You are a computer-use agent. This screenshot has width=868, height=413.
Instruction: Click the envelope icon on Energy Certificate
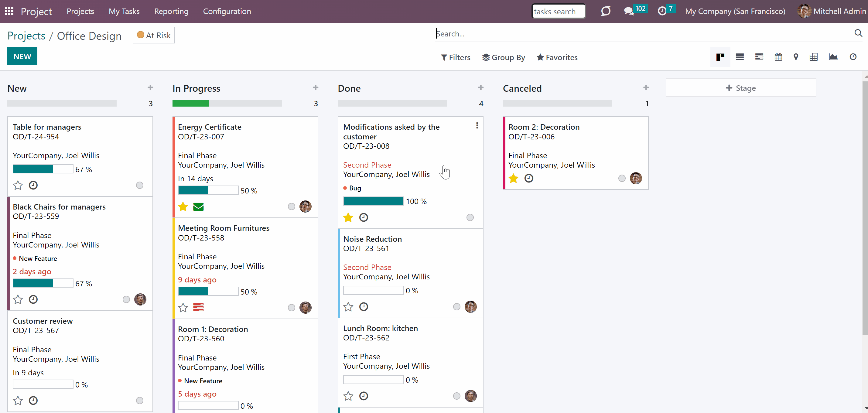[198, 206]
